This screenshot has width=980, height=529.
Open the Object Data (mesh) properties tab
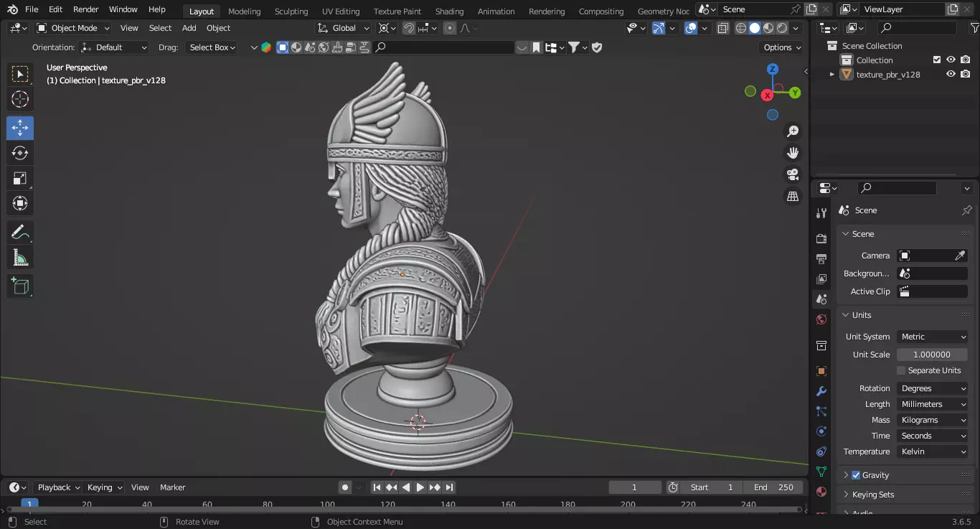pos(821,472)
